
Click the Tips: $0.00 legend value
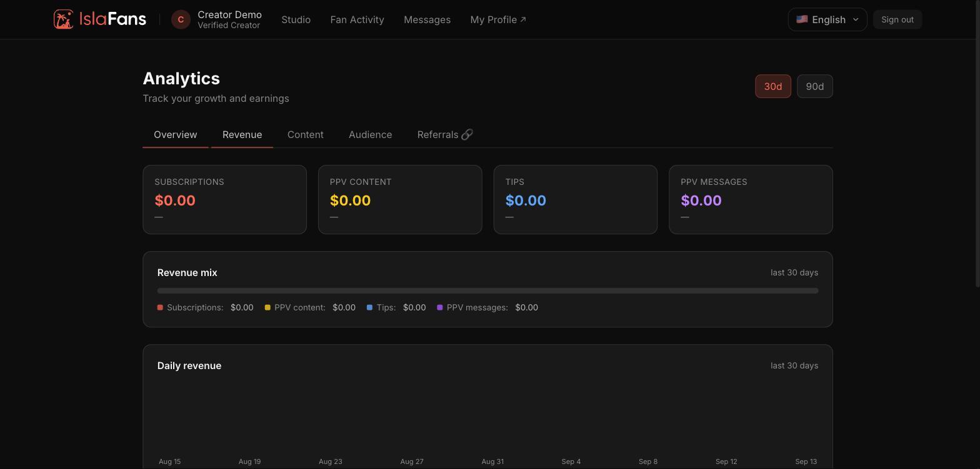coord(414,308)
